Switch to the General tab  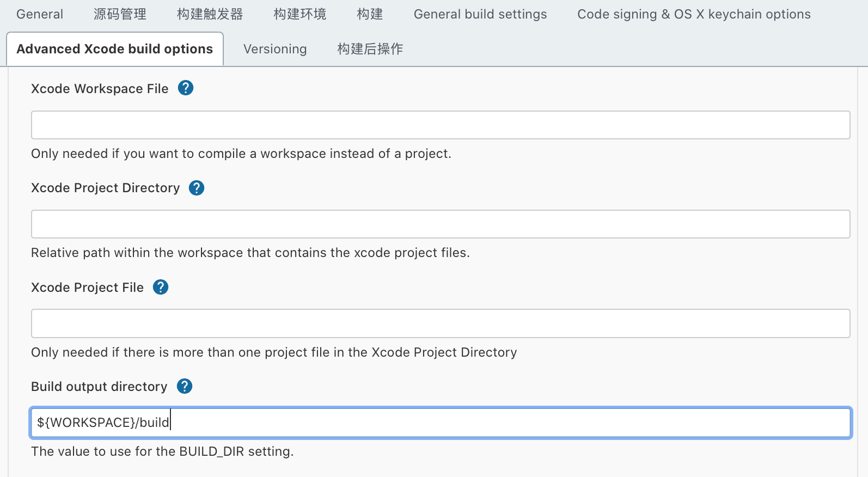pyautogui.click(x=40, y=14)
